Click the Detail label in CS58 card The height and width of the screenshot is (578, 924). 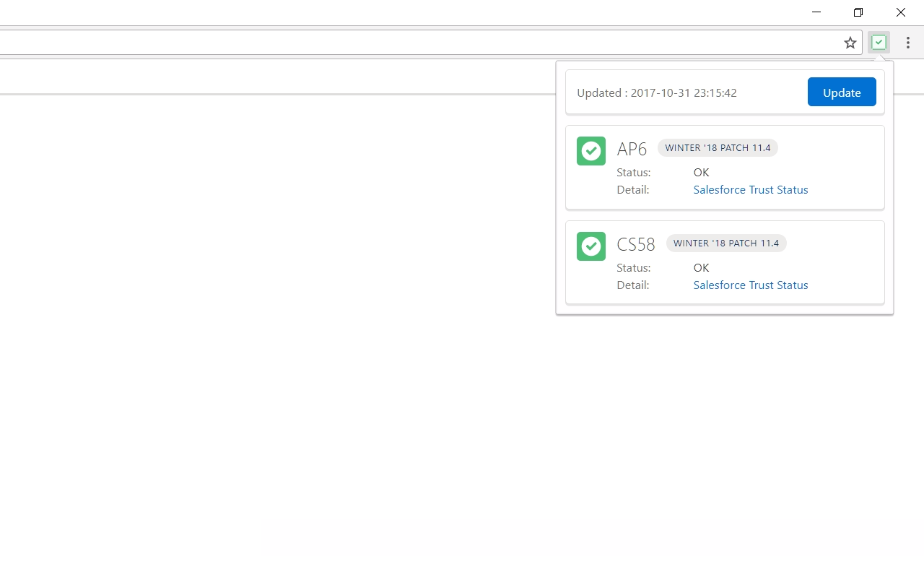(x=633, y=285)
